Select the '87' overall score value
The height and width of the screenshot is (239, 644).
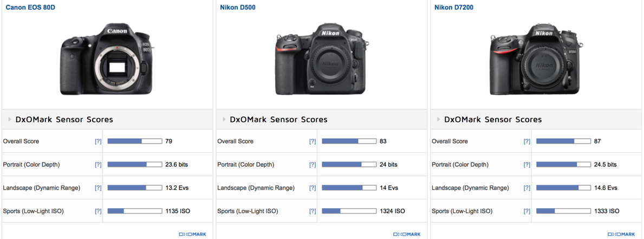click(x=597, y=141)
